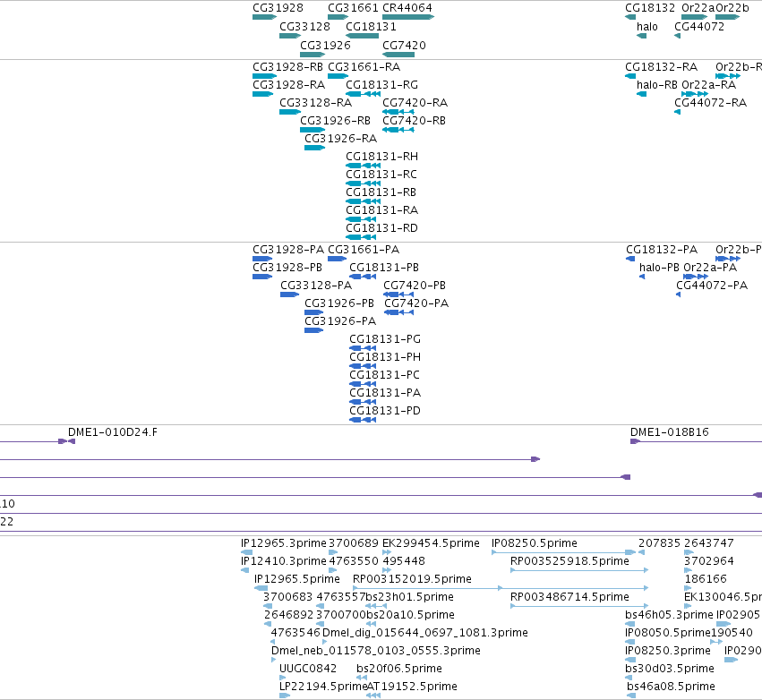
Task: Click transcript CG33128-RA
Action: point(290,112)
